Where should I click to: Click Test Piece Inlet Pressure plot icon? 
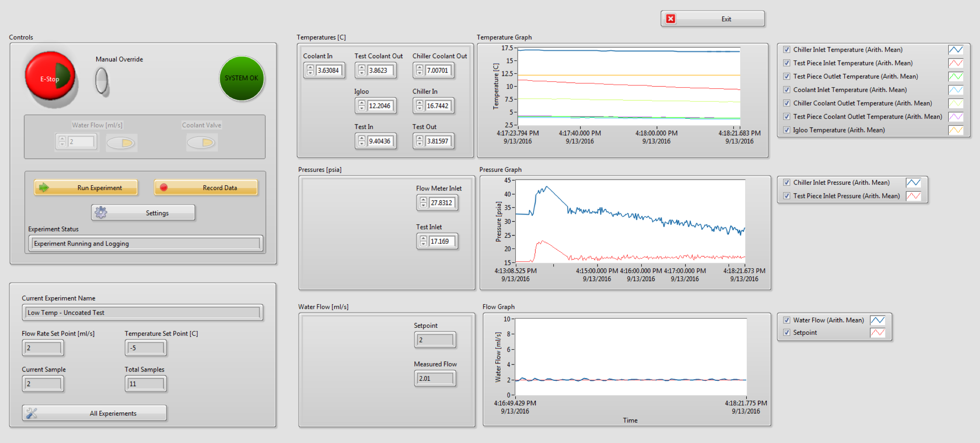914,196
